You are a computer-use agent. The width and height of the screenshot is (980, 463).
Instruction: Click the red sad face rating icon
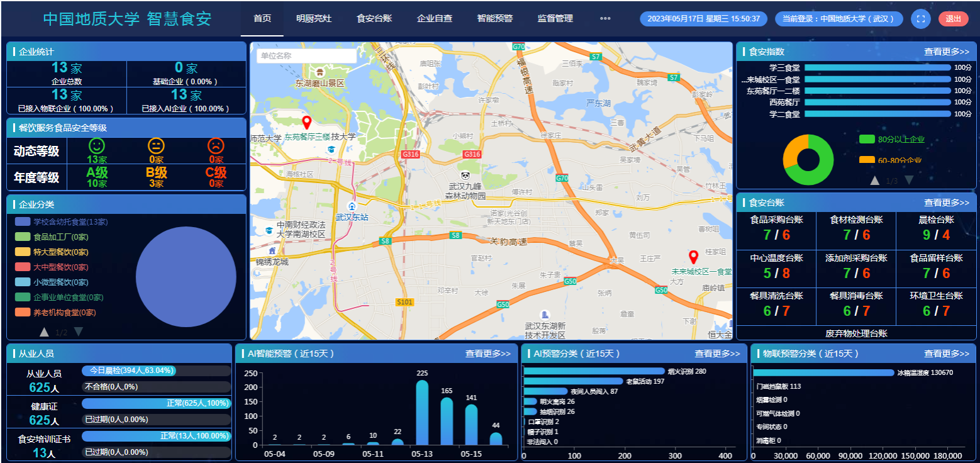(216, 146)
